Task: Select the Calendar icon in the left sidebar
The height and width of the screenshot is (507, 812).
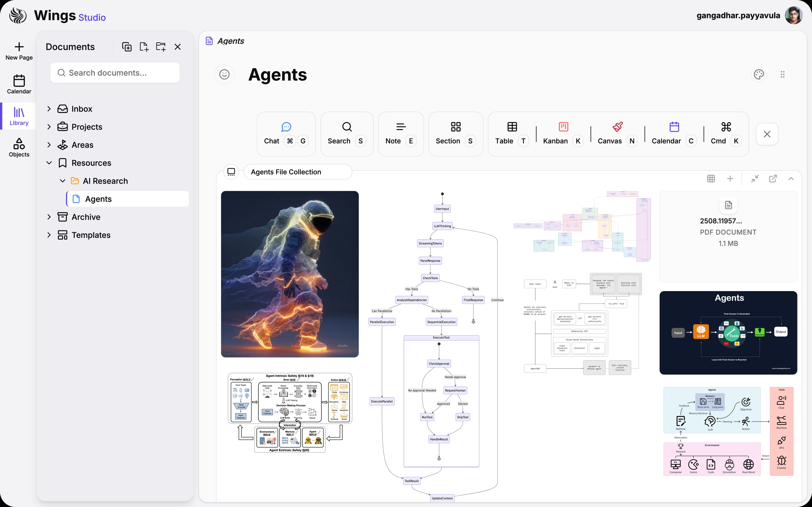Action: [19, 84]
